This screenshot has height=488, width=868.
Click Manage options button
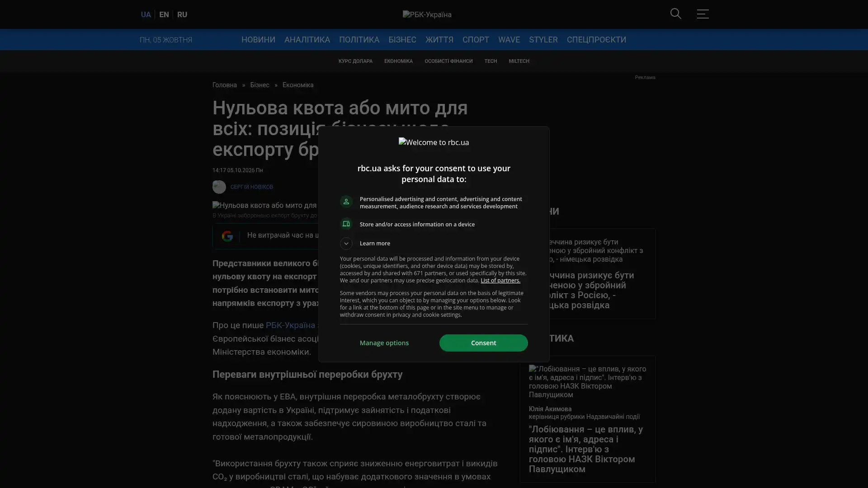(x=384, y=343)
